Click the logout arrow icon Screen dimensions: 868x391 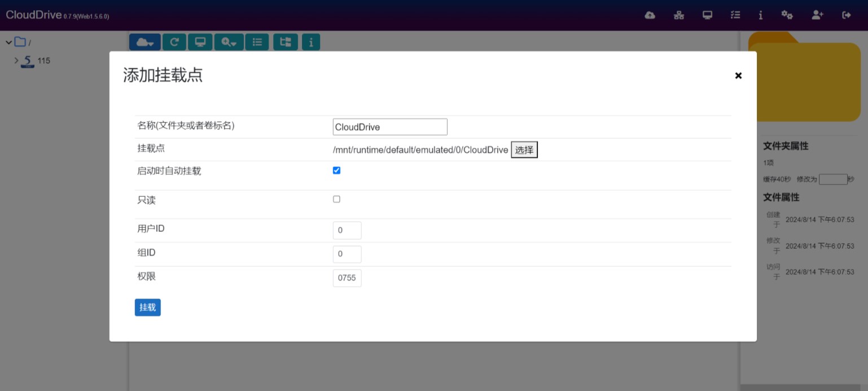846,15
